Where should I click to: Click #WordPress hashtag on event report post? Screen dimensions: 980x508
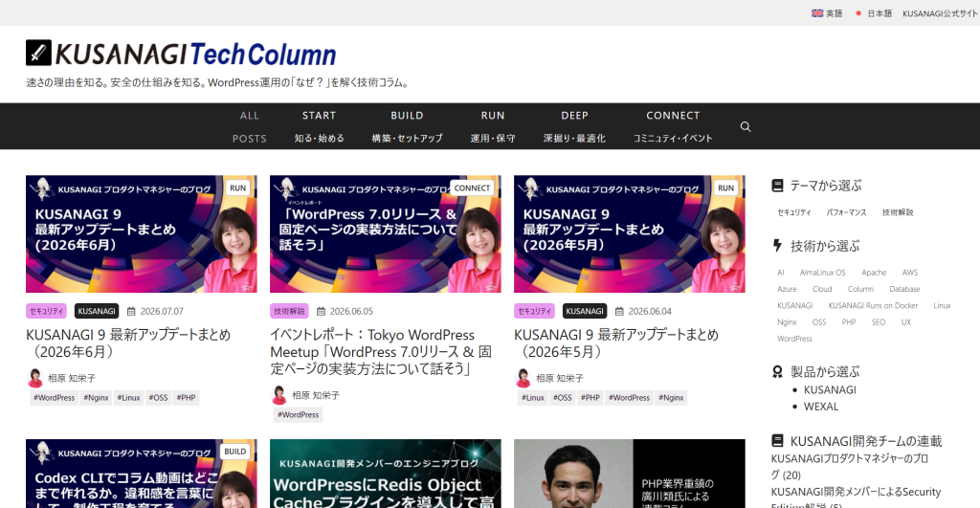click(x=299, y=415)
